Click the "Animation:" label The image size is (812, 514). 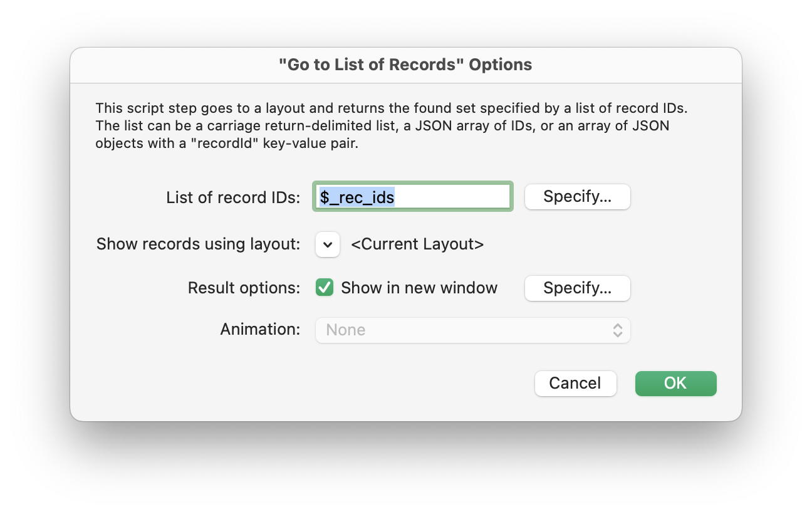(260, 330)
